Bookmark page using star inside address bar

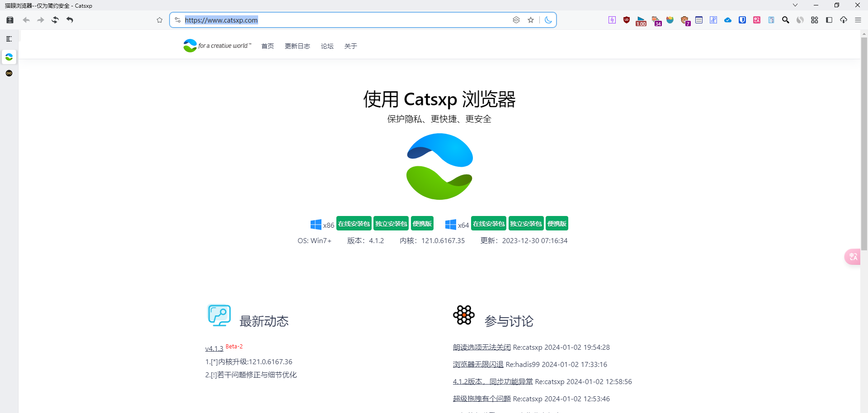click(x=531, y=20)
